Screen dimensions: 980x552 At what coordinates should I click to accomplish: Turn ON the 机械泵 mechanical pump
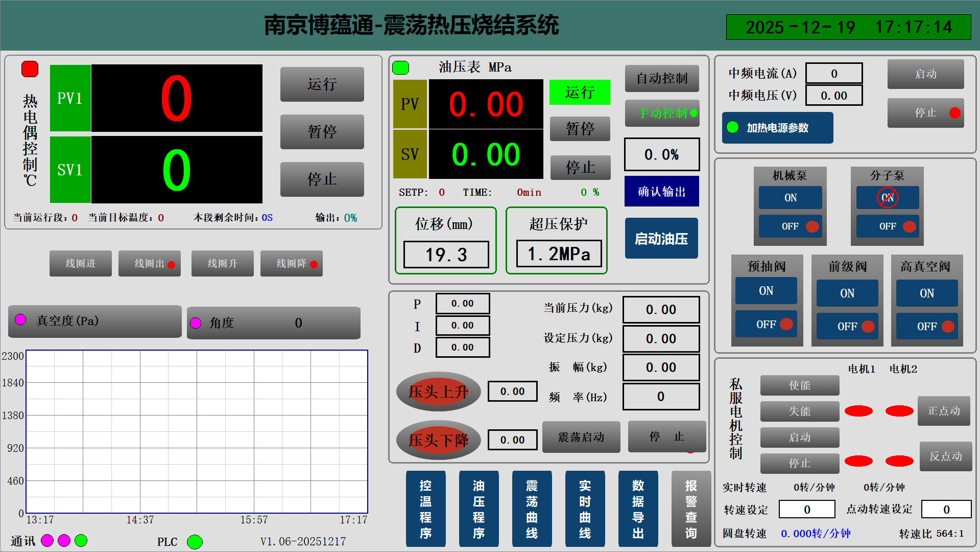pyautogui.click(x=790, y=198)
